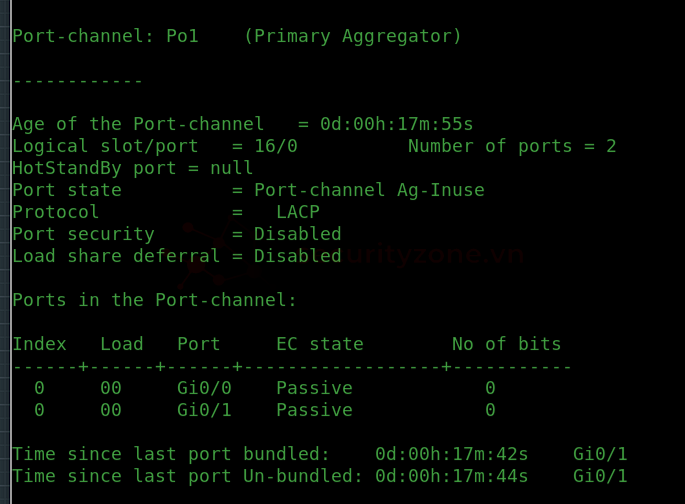Click the 'Index' column header
The image size is (685, 504).
point(39,344)
